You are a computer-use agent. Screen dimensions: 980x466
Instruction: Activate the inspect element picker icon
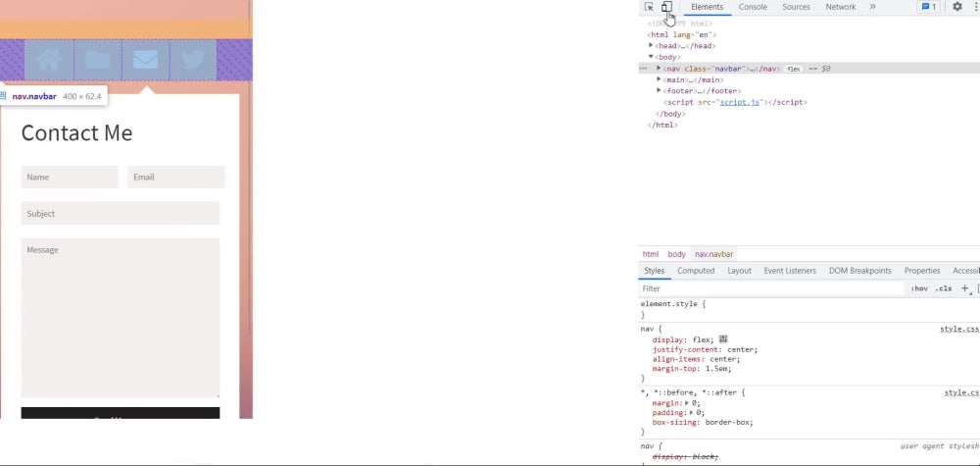coord(649,7)
